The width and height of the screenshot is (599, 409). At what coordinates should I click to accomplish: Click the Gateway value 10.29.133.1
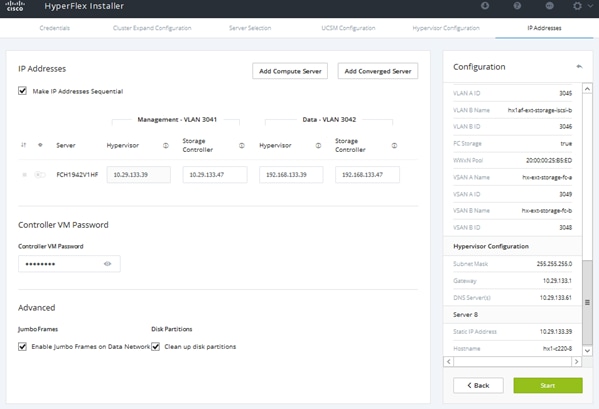pyautogui.click(x=557, y=281)
